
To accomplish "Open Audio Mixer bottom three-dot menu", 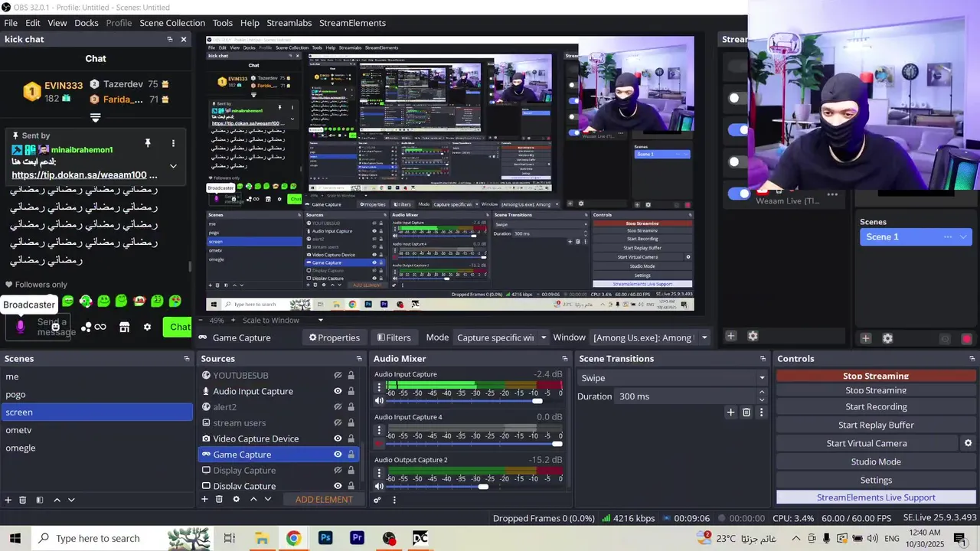I will point(394,500).
